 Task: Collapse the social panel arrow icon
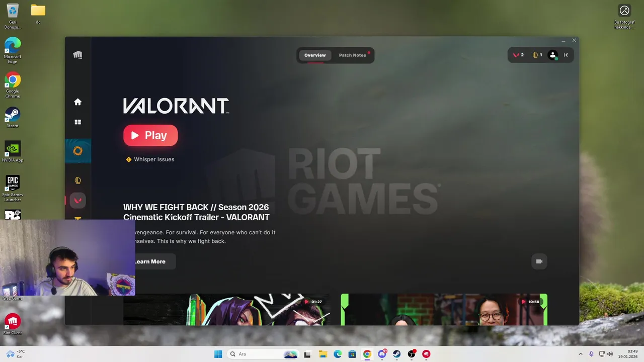tap(566, 55)
